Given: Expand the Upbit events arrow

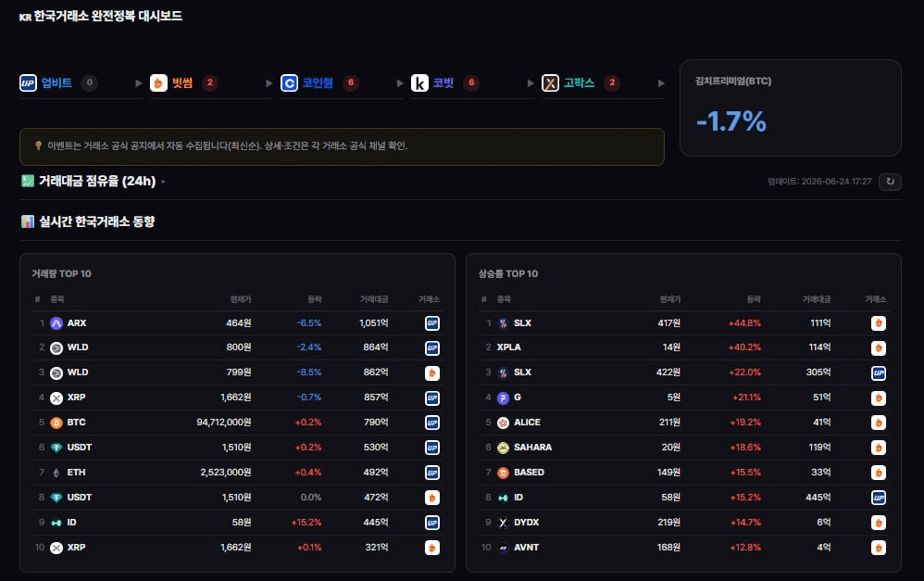Looking at the screenshot, I should pos(139,83).
